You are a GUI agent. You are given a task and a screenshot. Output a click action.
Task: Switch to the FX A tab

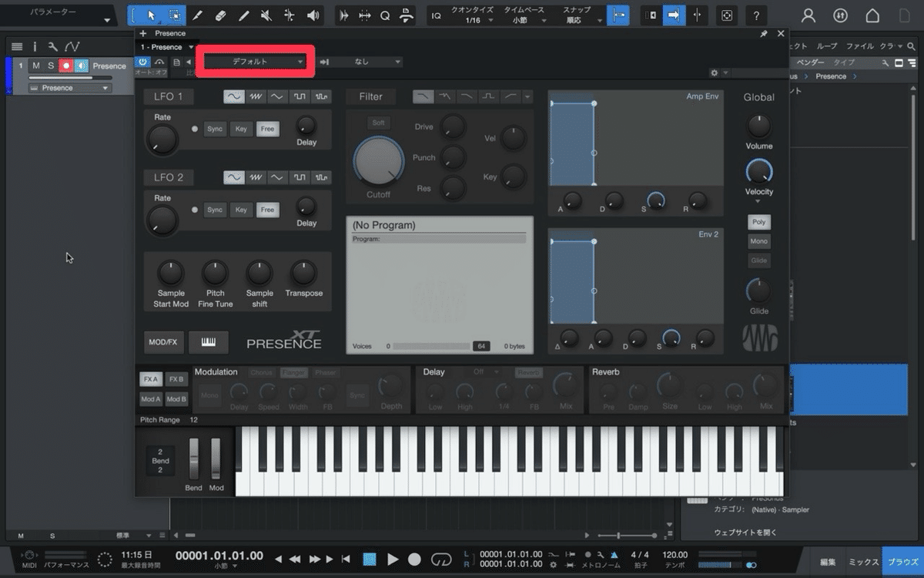tap(151, 379)
